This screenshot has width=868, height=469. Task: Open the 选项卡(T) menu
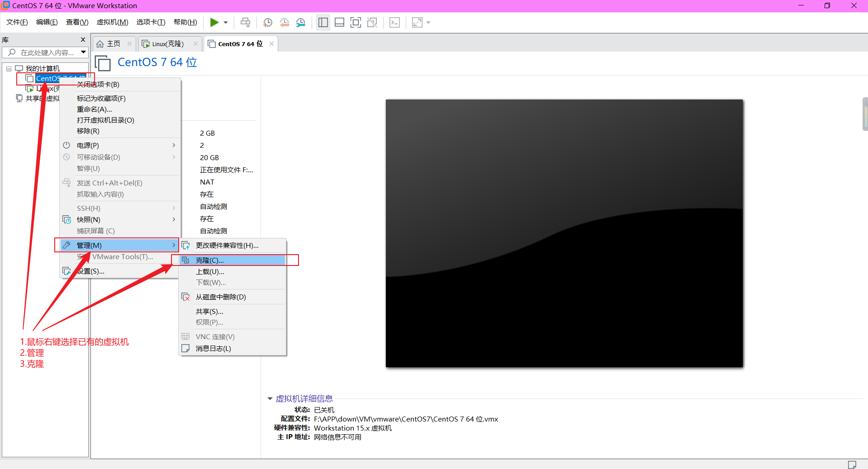151,22
